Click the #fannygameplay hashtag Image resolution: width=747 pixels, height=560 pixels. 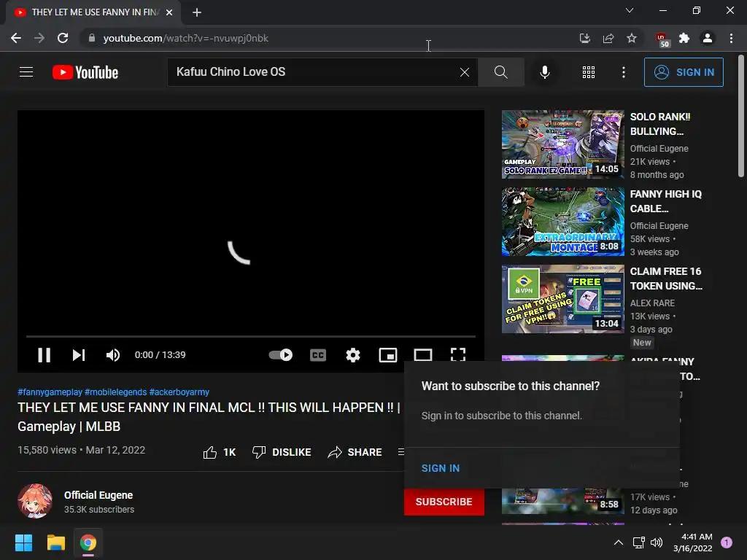tap(50, 392)
